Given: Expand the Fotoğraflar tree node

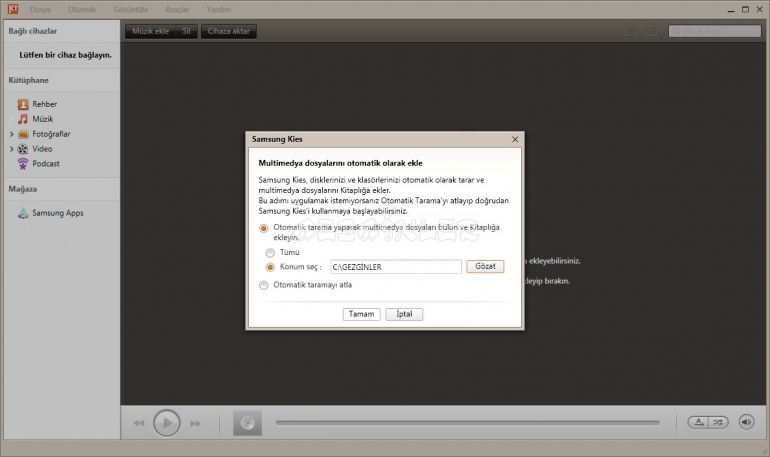Looking at the screenshot, I should pyautogui.click(x=12, y=134).
